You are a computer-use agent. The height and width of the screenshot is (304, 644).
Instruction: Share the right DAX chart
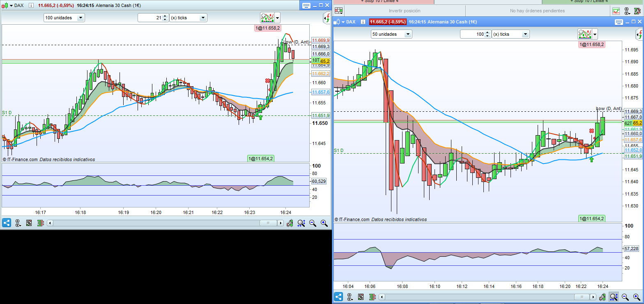coord(338,297)
